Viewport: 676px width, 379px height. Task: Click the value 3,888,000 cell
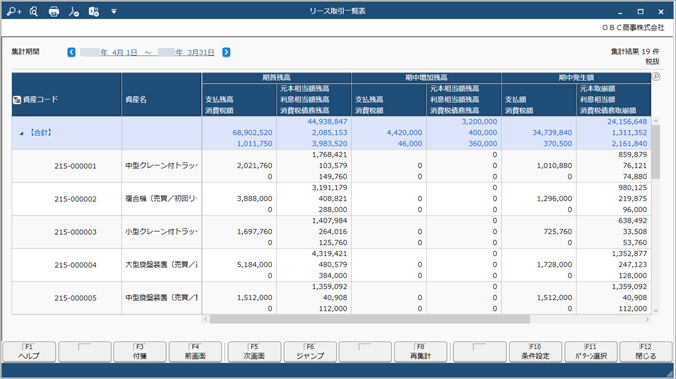(254, 199)
